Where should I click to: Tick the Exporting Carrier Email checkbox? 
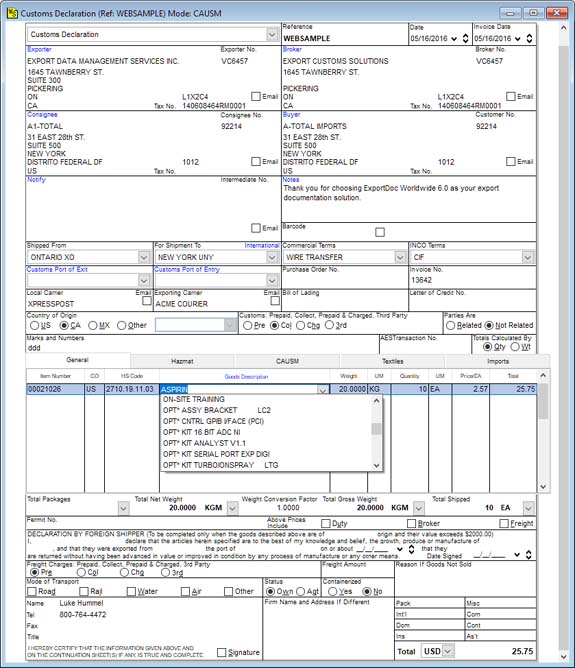point(275,301)
